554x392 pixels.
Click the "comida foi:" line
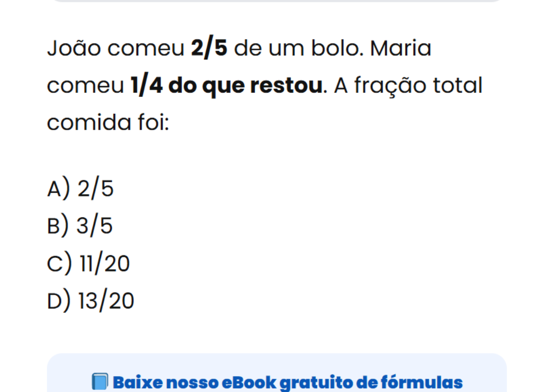[108, 123]
